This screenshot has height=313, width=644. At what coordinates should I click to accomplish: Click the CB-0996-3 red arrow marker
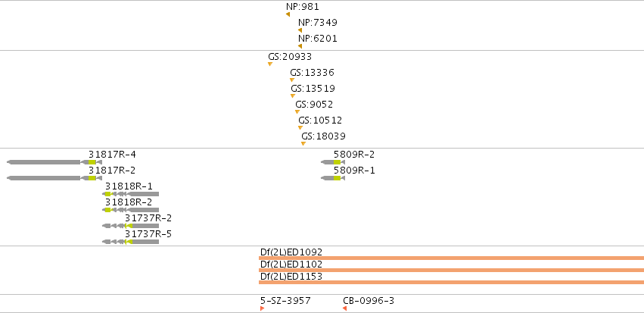344,308
